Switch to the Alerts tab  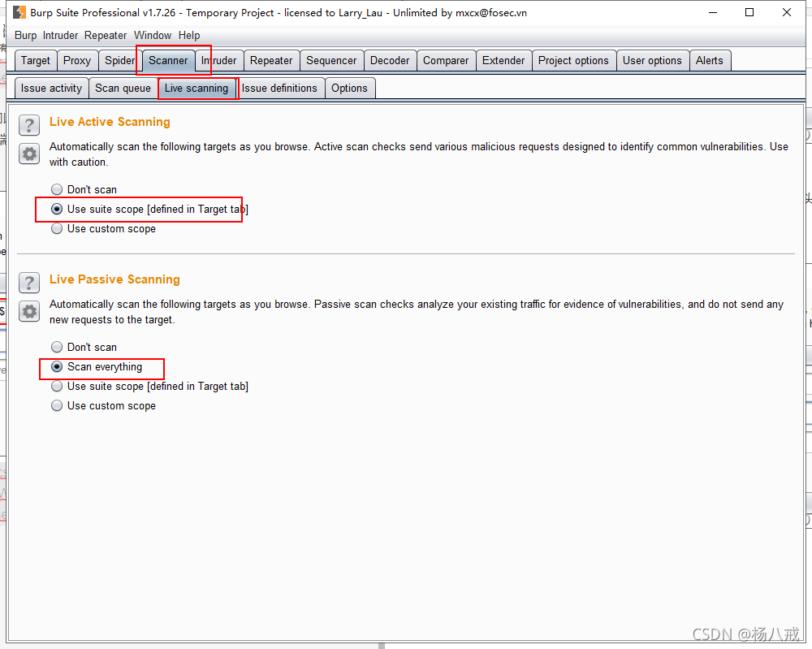pos(710,61)
